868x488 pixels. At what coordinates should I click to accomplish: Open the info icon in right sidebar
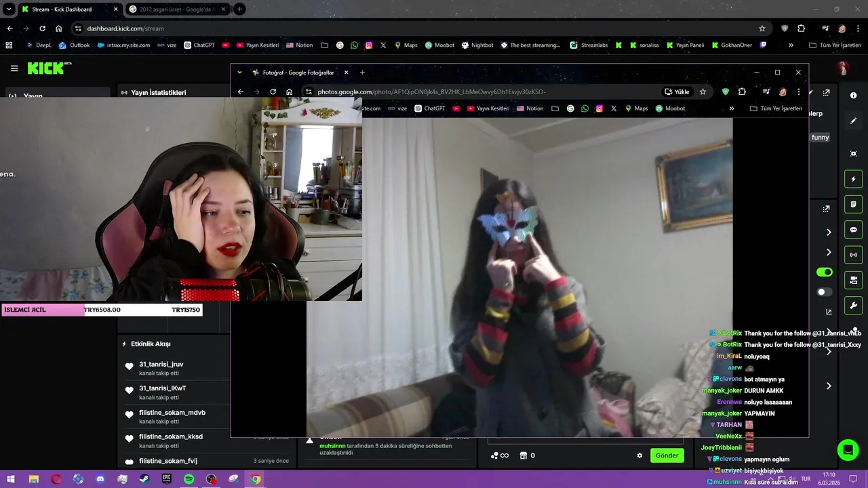(x=853, y=96)
